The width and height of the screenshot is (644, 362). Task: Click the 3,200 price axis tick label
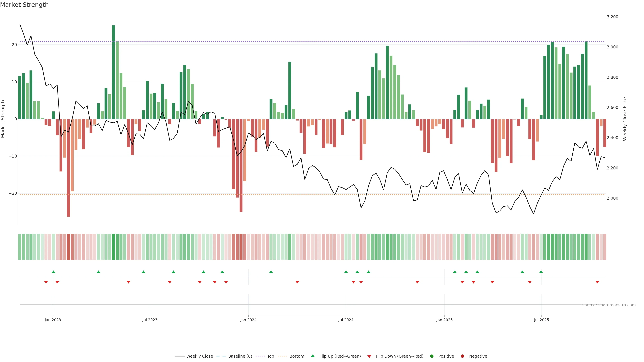(x=612, y=17)
